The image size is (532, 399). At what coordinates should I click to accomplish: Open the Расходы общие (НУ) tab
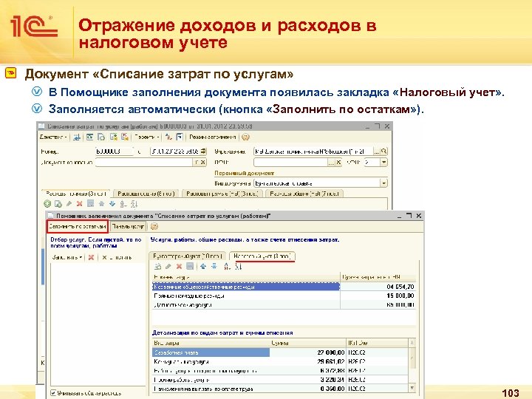pyautogui.click(x=304, y=194)
